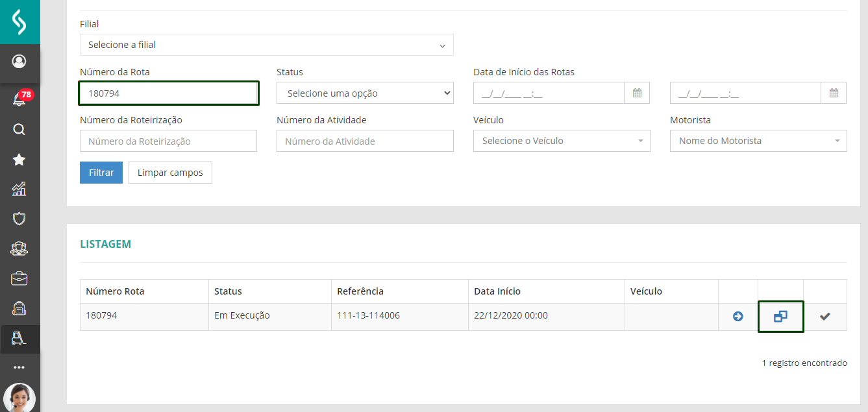The width and height of the screenshot is (868, 412).
Task: Click the shield icon in the sidebar
Action: 19,219
